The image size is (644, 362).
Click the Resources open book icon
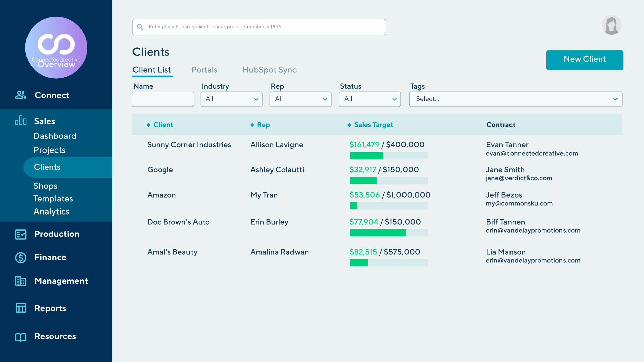coord(21,337)
